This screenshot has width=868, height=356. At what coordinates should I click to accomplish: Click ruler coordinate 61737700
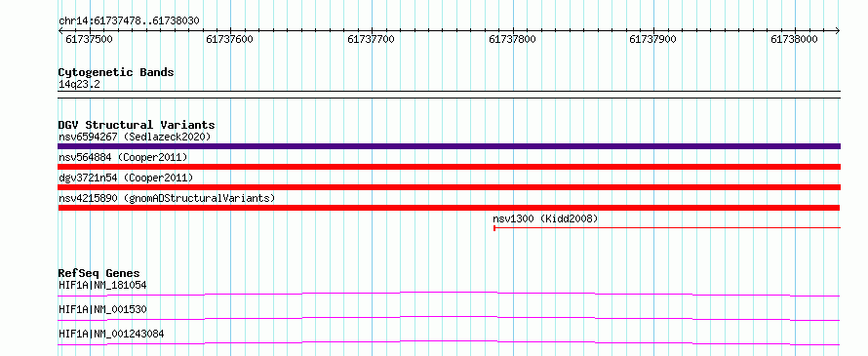(371, 39)
